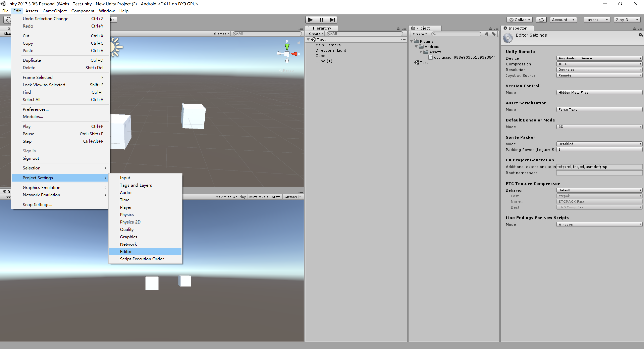
Task: Click the Project search-by-type icon
Action: pyautogui.click(x=487, y=34)
